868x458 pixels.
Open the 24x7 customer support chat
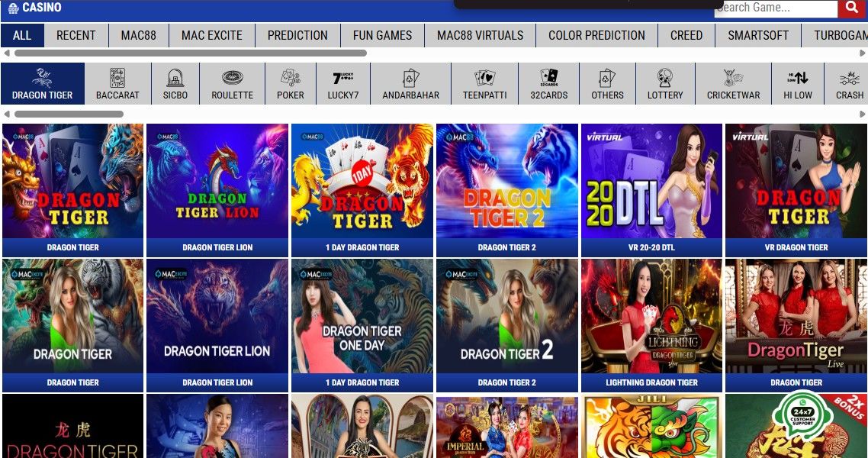(x=802, y=416)
